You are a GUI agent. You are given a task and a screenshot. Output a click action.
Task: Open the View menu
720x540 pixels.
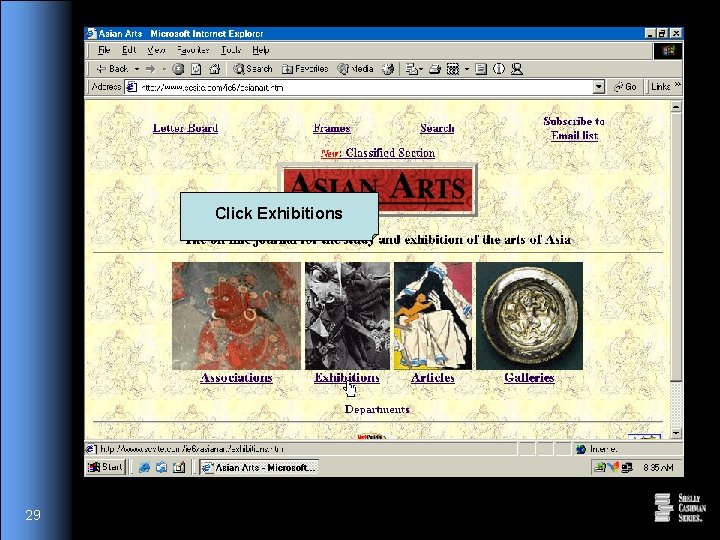coord(156,50)
